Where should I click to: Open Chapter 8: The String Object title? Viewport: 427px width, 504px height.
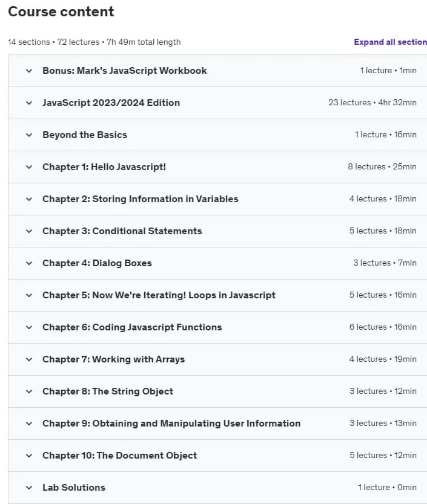108,391
